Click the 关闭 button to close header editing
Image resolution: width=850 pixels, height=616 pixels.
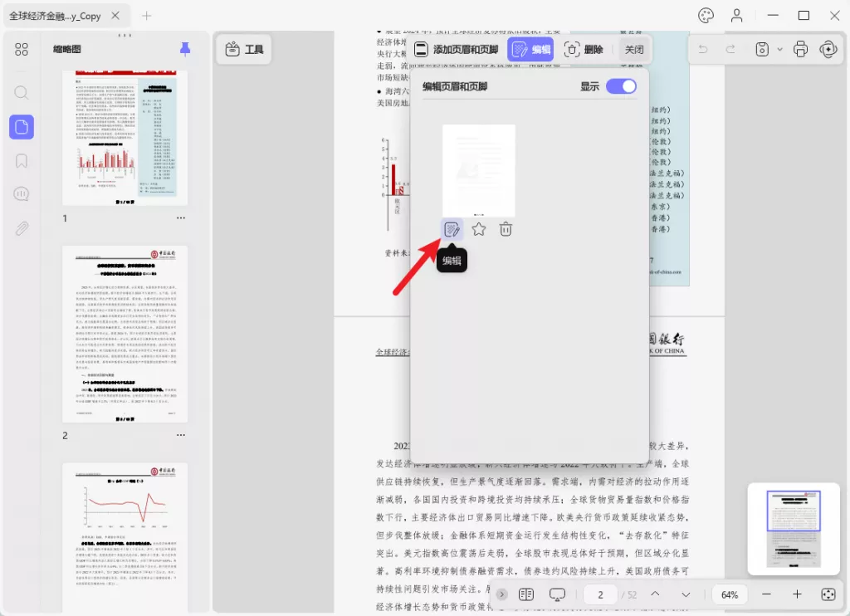click(634, 49)
